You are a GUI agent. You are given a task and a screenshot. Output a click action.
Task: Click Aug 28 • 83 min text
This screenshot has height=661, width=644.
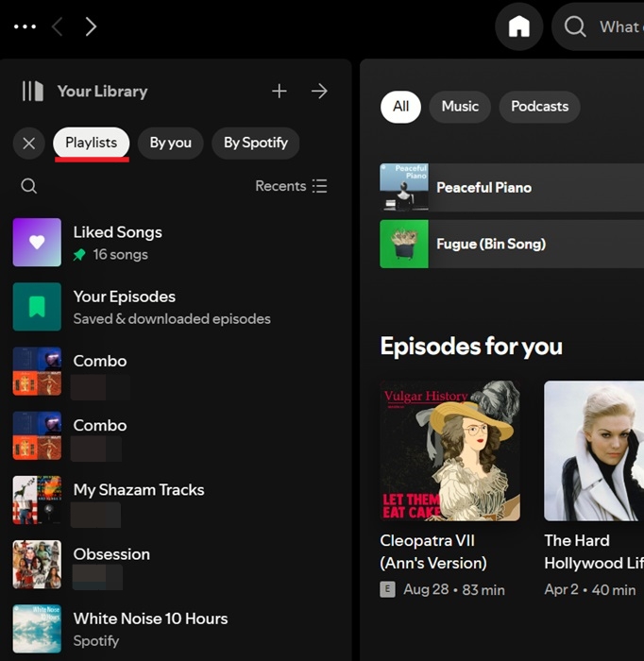pos(454,590)
